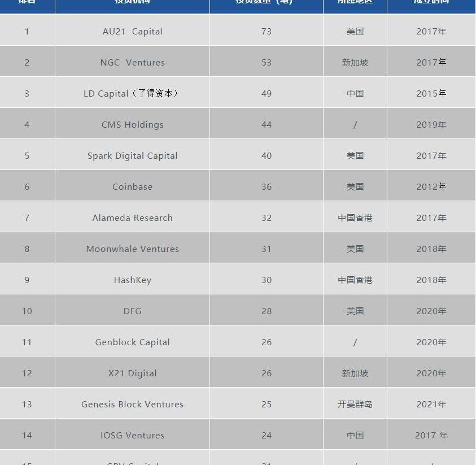Viewport: 476px width, 465px height.
Task: Select 2019年 founding year
Action: pyautogui.click(x=431, y=124)
